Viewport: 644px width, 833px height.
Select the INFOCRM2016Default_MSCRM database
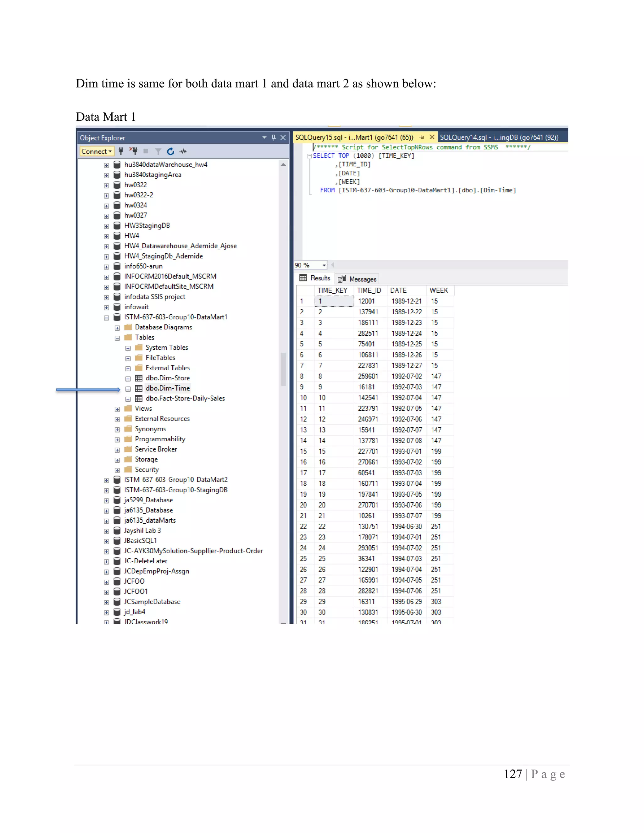click(x=170, y=276)
